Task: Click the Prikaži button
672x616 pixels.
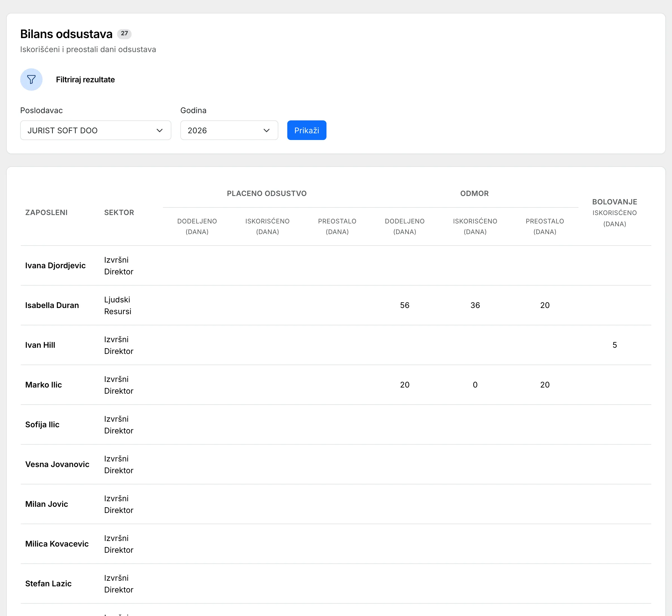Action: [x=307, y=130]
